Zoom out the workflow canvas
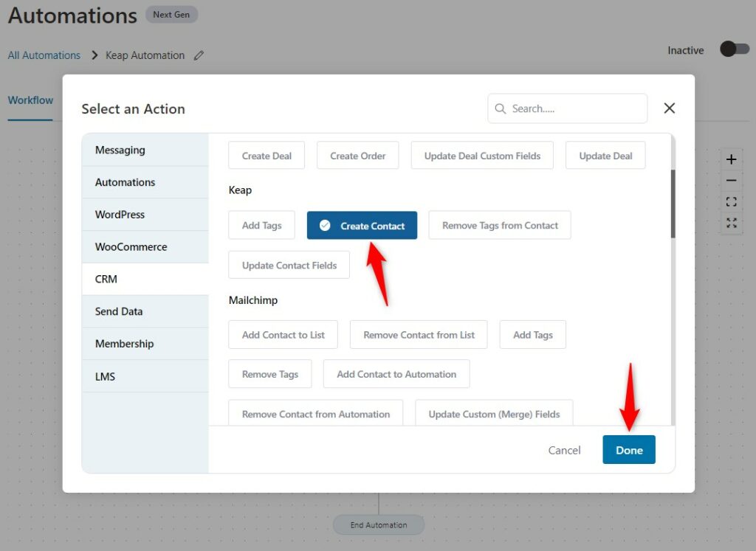The height and width of the screenshot is (551, 756). [731, 181]
